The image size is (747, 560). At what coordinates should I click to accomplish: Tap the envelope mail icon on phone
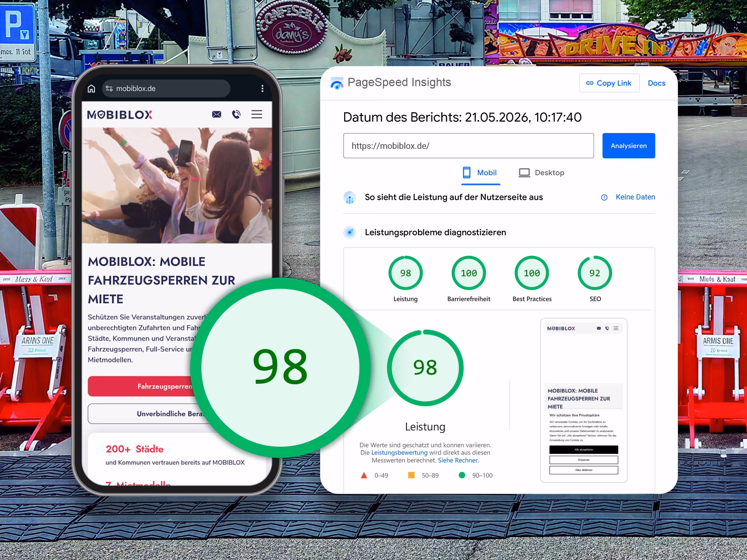[x=216, y=114]
